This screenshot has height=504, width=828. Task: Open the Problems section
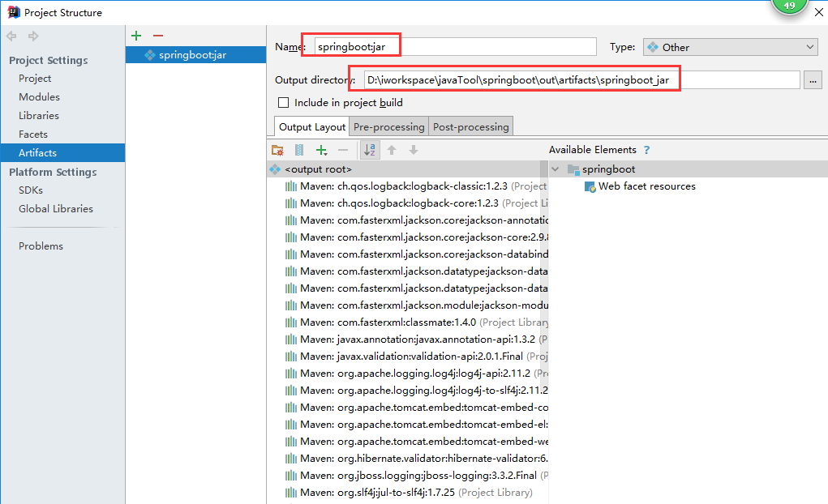[x=41, y=246]
